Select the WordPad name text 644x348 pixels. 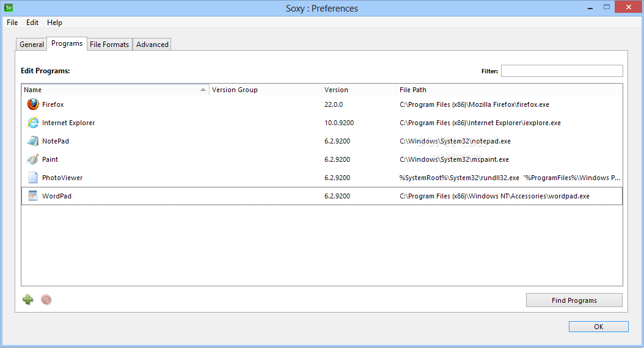pyautogui.click(x=57, y=196)
